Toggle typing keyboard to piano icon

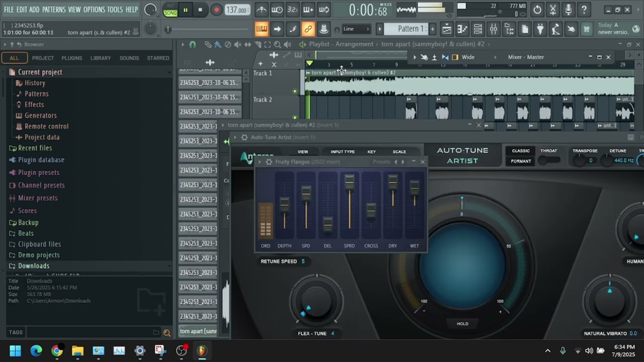(261, 29)
